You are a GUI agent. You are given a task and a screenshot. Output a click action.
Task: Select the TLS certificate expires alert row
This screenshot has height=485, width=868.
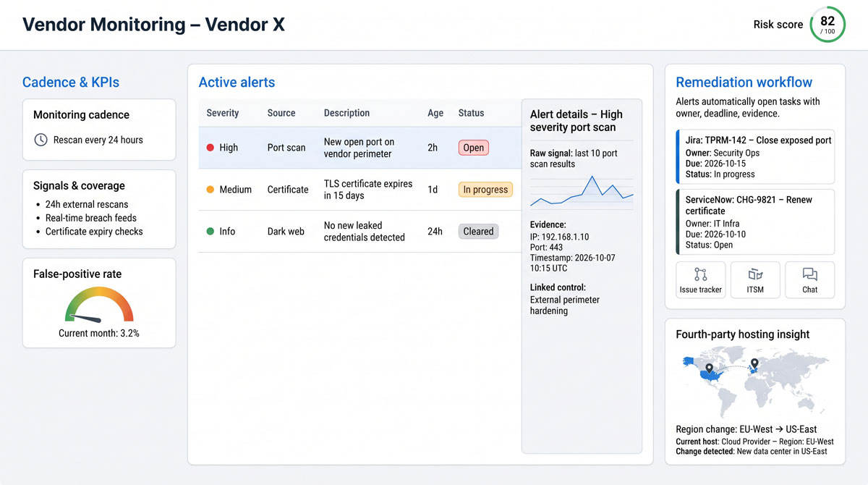pyautogui.click(x=359, y=190)
